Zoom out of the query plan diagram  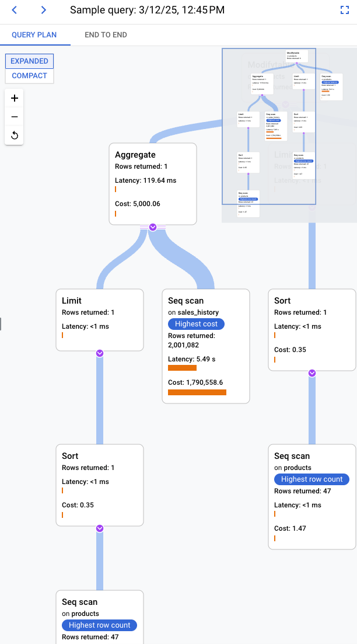[14, 116]
